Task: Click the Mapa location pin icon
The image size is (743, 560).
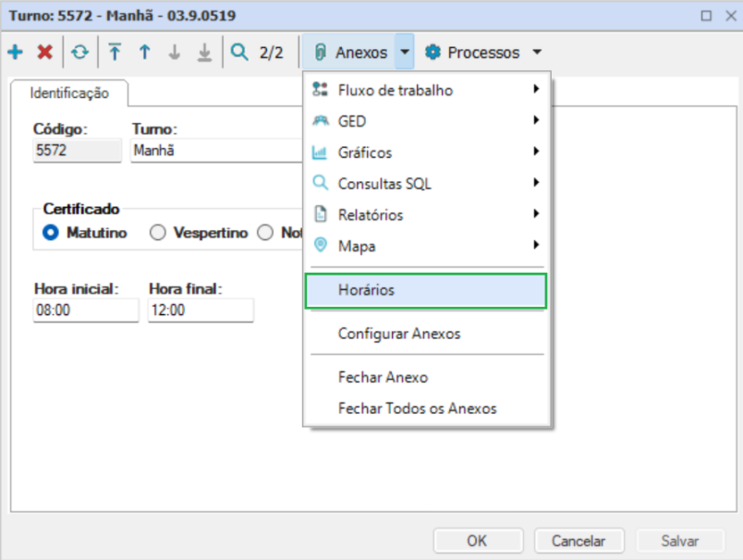Action: click(x=321, y=245)
